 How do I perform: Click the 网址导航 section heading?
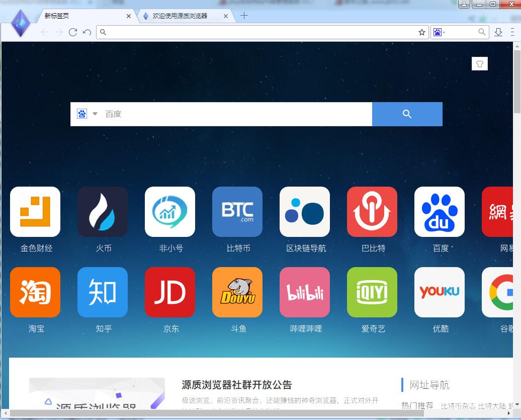429,385
